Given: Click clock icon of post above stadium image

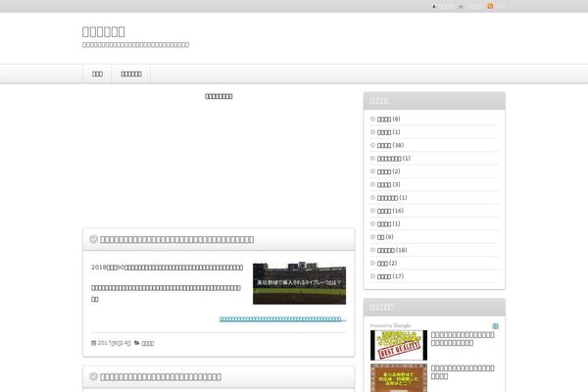Looking at the screenshot, I should [93, 239].
